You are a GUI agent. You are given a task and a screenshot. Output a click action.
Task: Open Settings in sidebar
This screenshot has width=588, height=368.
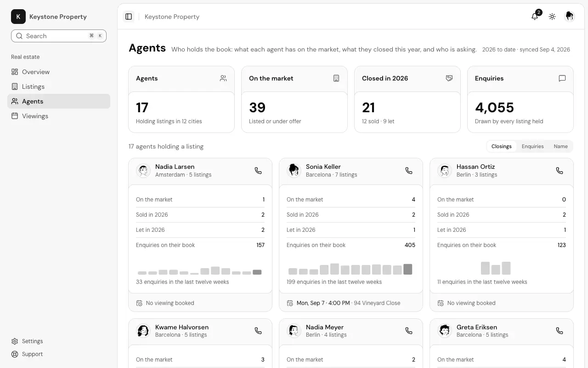click(59, 341)
